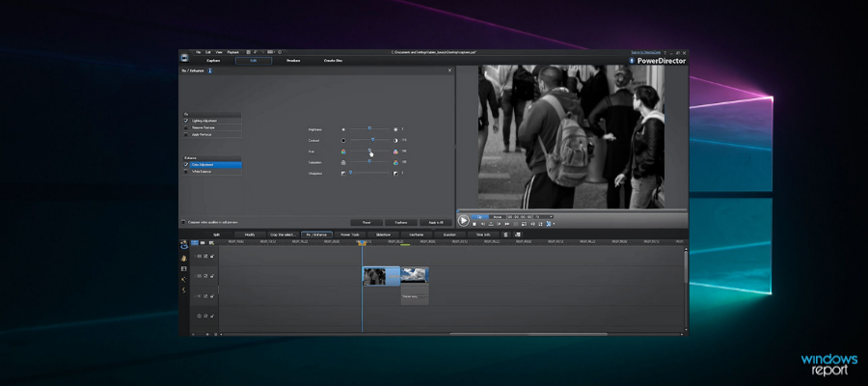Toggle lock on the effects star track
The height and width of the screenshot is (386, 868).
coord(211,316)
